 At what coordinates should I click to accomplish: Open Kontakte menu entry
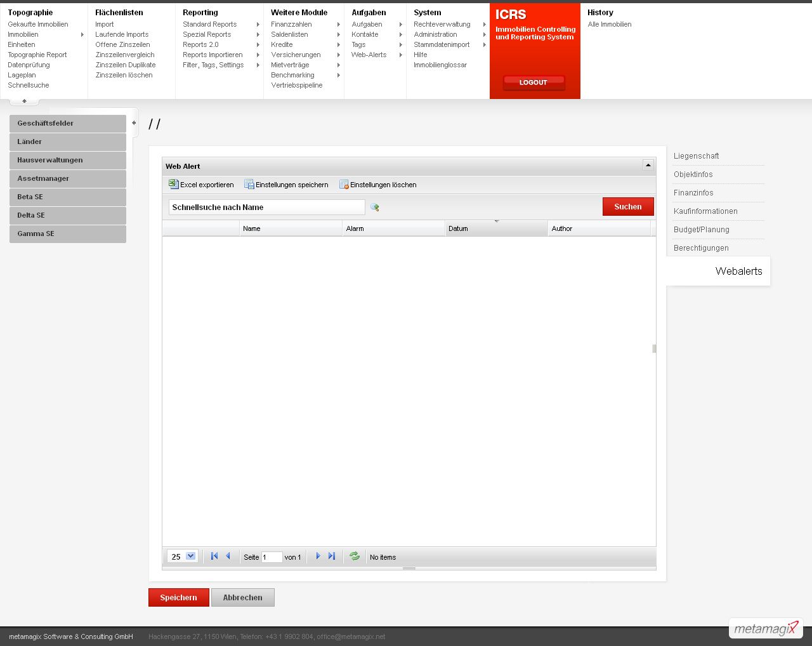point(365,34)
